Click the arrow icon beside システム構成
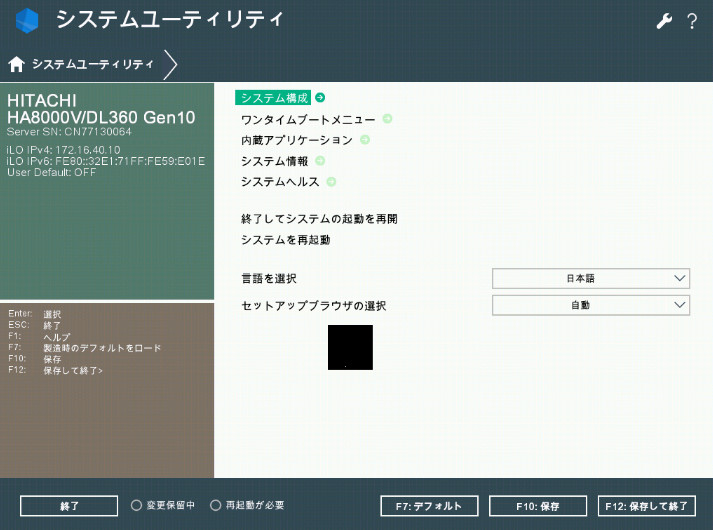The image size is (713, 530). [x=320, y=97]
